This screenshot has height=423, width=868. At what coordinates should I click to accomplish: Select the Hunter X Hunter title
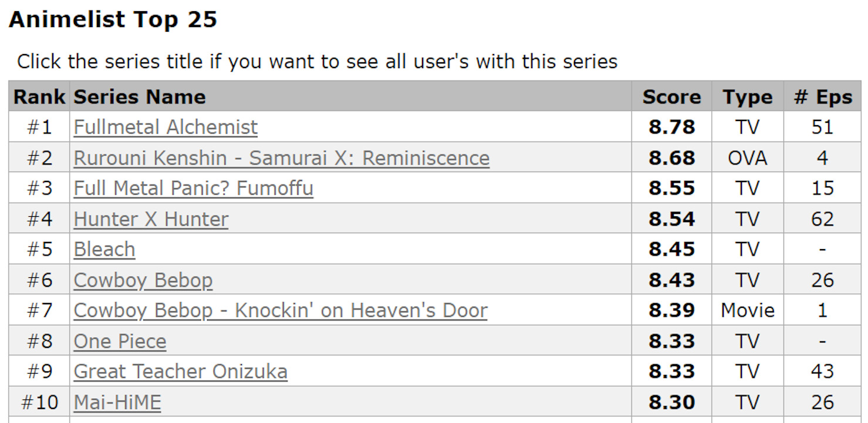tap(151, 219)
